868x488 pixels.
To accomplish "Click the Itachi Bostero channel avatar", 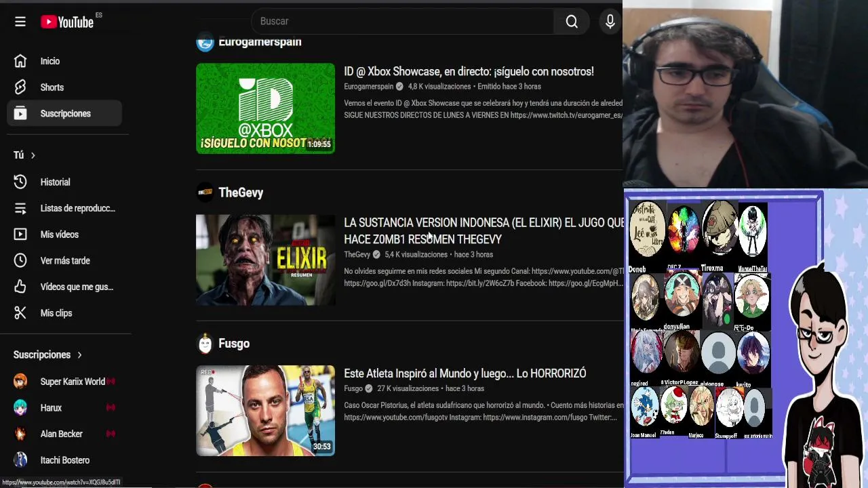I will [20, 460].
